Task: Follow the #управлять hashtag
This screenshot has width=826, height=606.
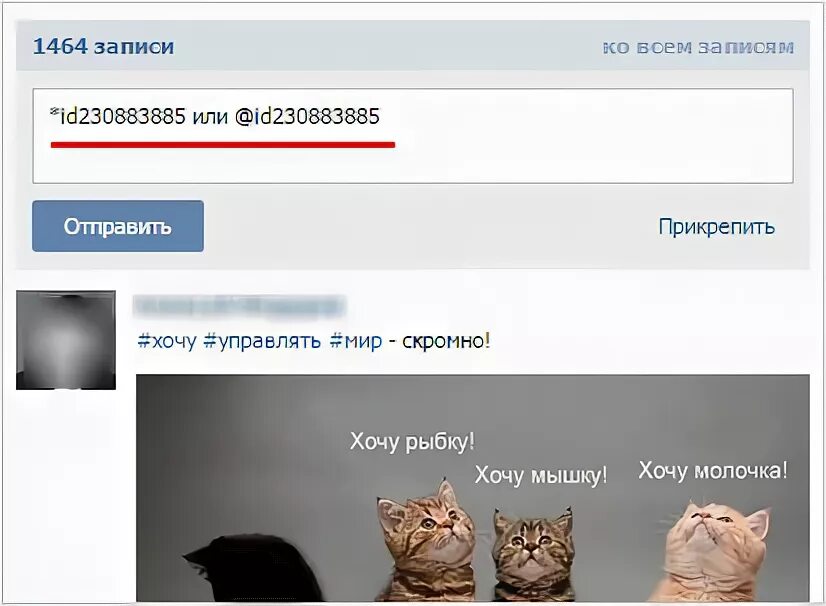Action: coord(262,341)
